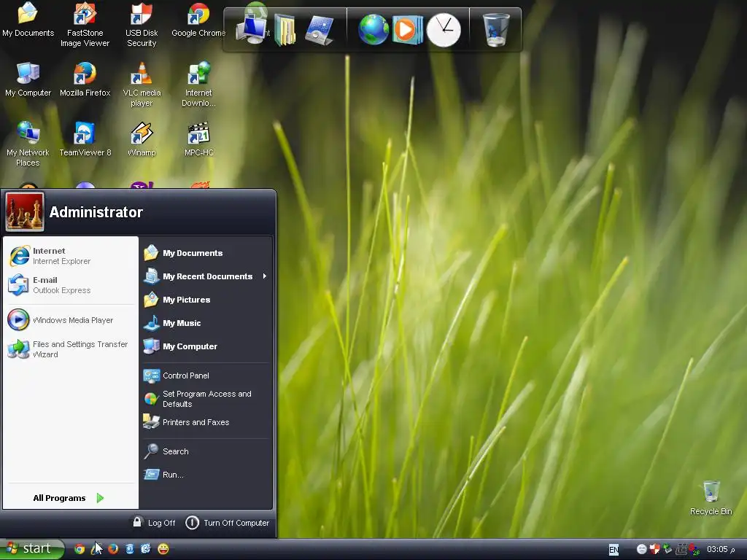Click the folders icon in top dock
The width and height of the screenshot is (747, 560).
[285, 31]
